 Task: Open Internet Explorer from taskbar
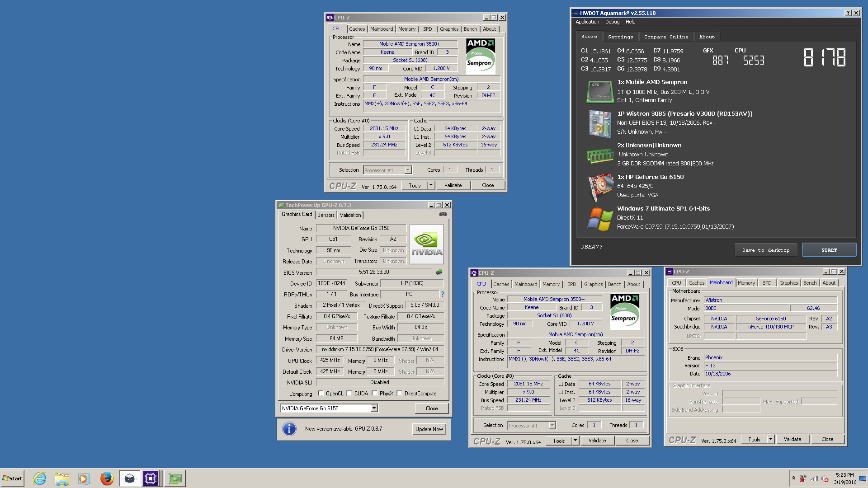[40, 479]
